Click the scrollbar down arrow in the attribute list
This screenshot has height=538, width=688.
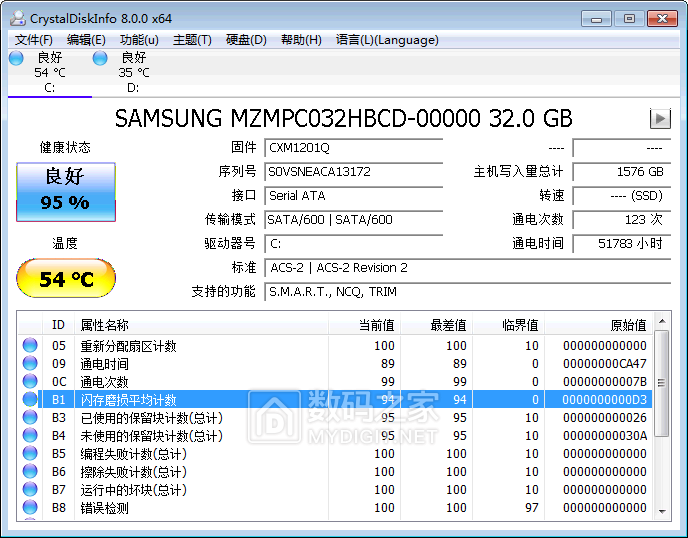tap(662, 512)
